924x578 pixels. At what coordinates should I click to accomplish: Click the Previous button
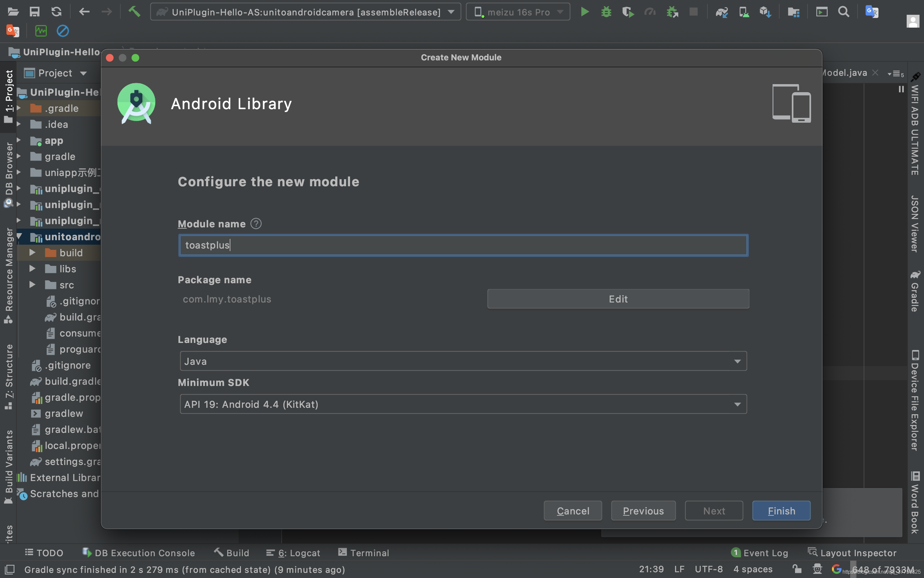click(x=643, y=511)
